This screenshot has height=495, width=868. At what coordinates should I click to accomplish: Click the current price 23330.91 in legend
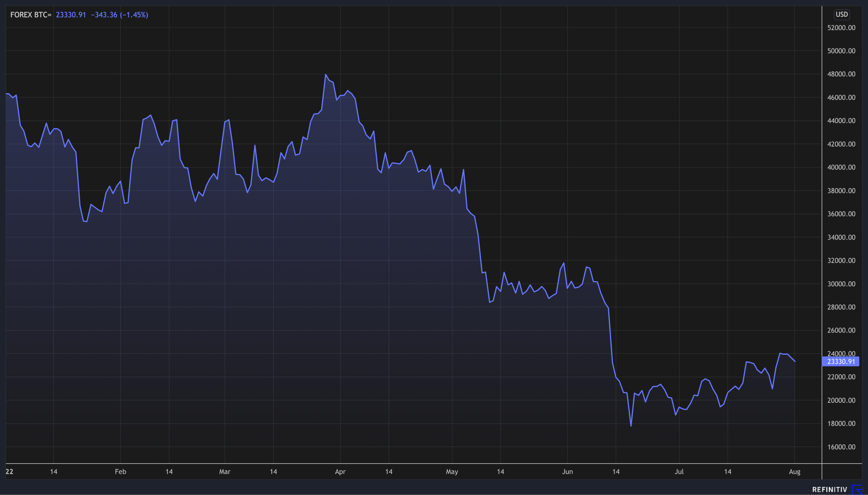(x=71, y=15)
